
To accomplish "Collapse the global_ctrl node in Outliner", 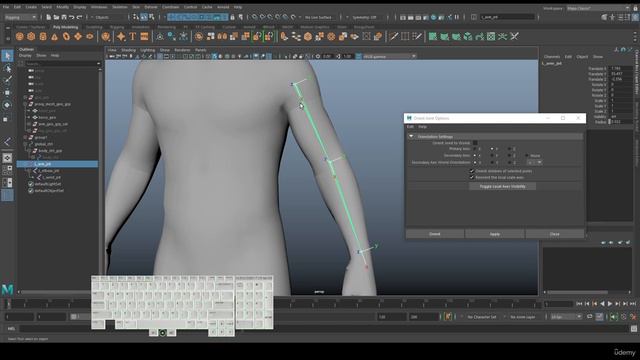I will click(x=25, y=144).
